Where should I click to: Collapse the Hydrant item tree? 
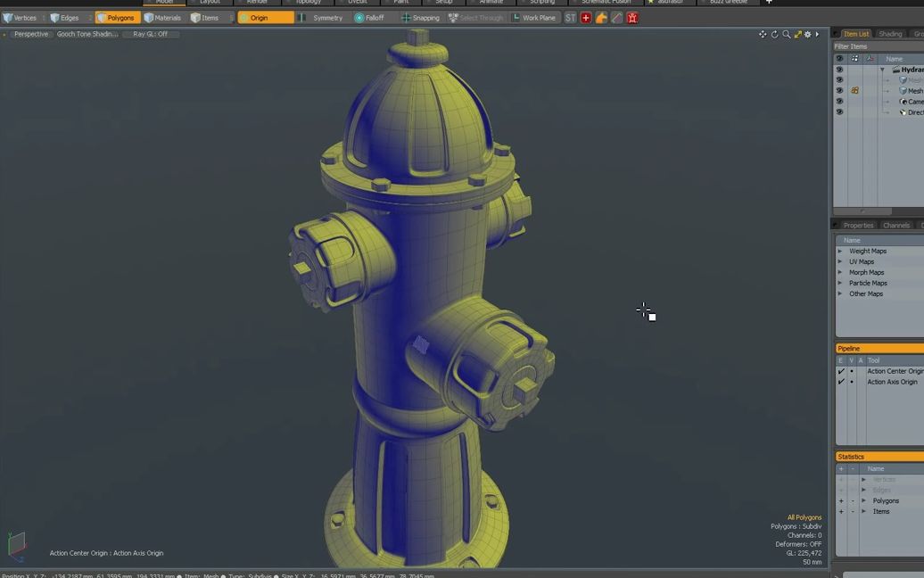pos(882,69)
